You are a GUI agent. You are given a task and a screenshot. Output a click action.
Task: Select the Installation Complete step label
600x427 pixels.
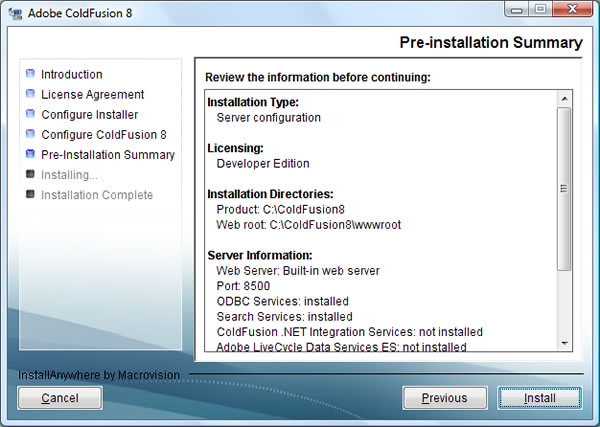click(x=97, y=195)
